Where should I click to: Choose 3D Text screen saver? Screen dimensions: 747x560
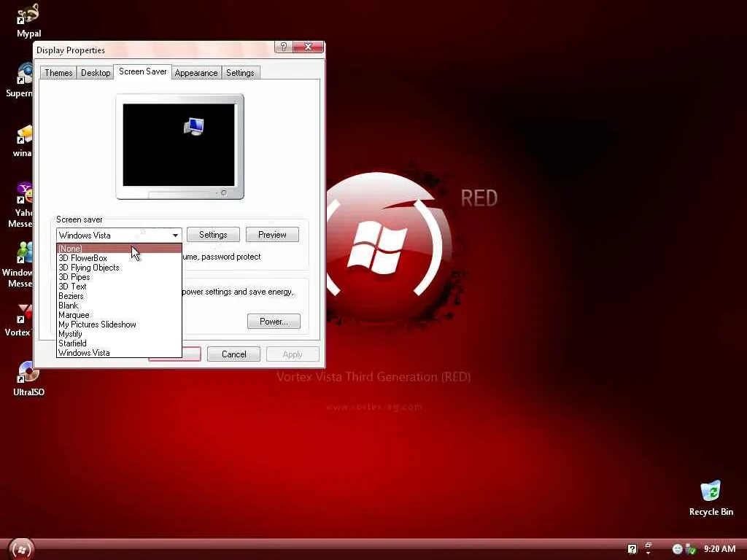(x=119, y=287)
